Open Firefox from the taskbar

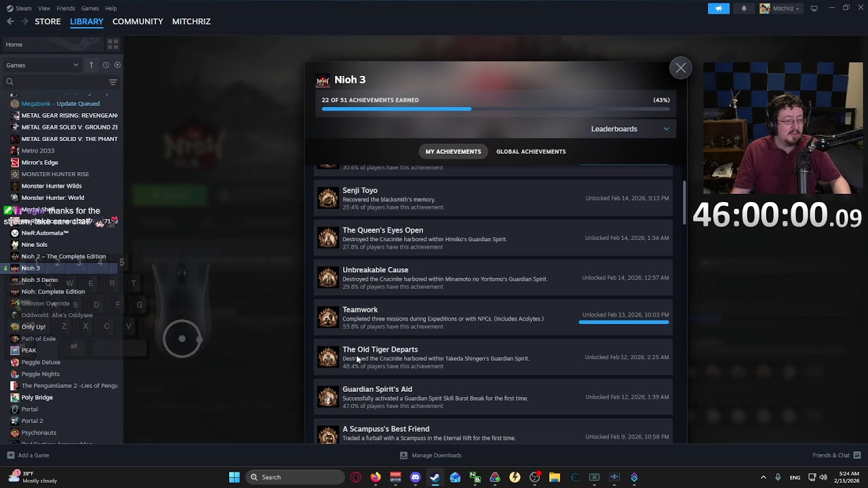[x=376, y=477]
